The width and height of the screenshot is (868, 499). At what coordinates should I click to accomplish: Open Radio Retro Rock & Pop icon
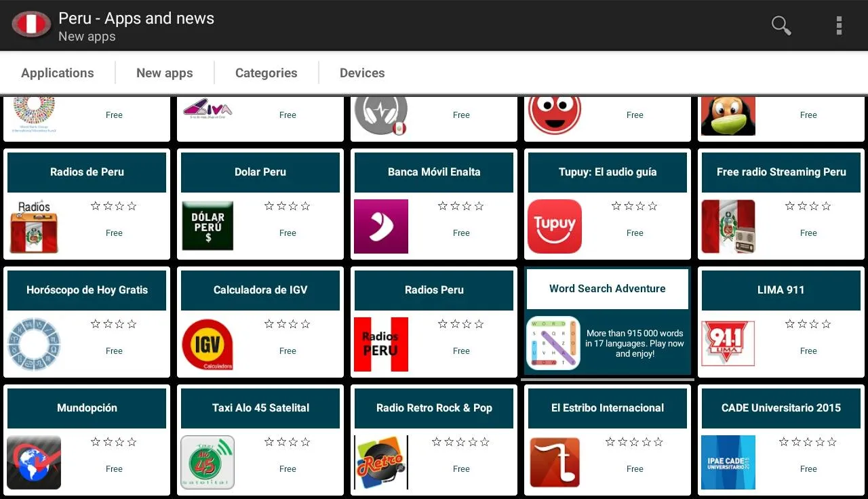[381, 462]
